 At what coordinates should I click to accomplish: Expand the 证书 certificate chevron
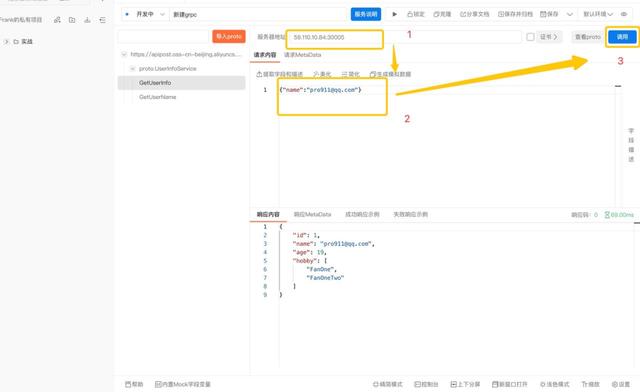[x=556, y=37]
